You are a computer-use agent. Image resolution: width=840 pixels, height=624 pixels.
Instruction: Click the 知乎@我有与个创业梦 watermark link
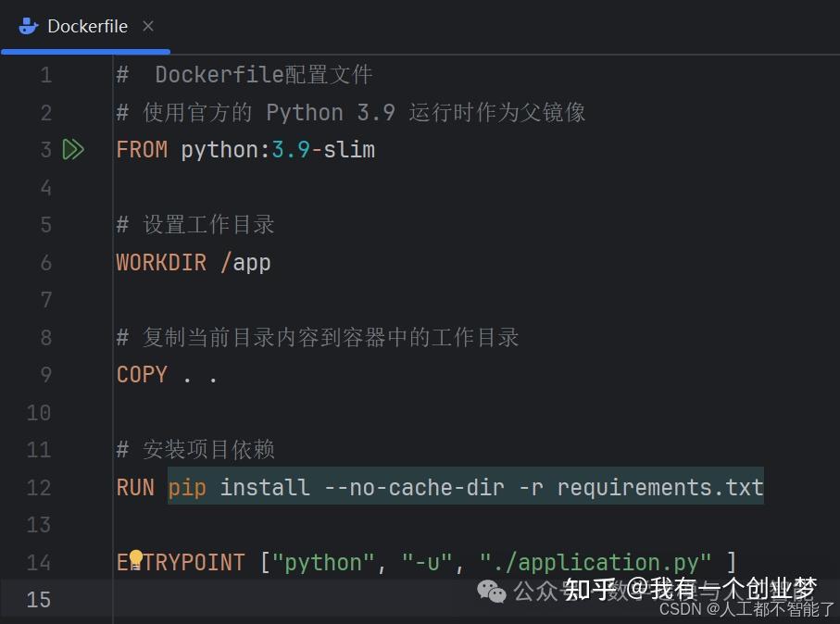pos(691,589)
